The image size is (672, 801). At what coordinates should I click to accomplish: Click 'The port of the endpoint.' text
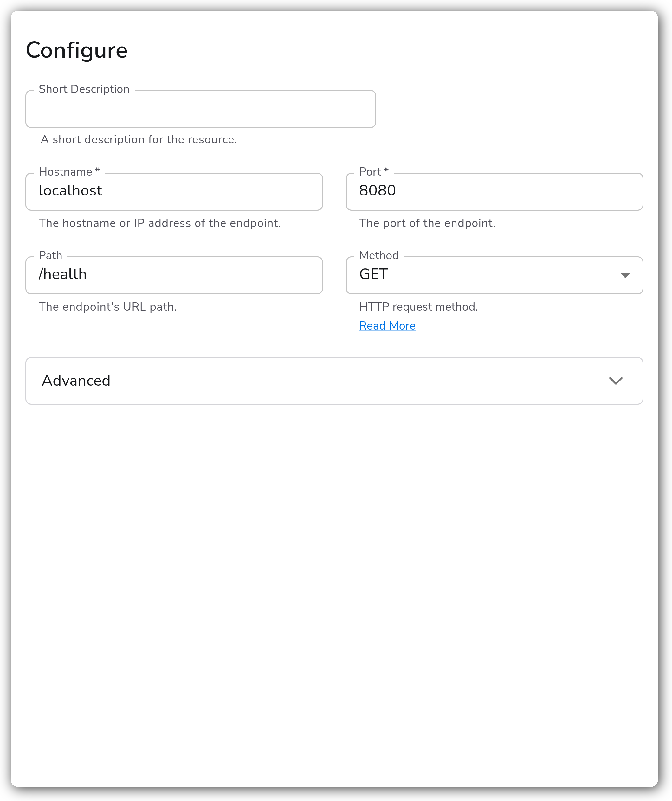pos(427,223)
